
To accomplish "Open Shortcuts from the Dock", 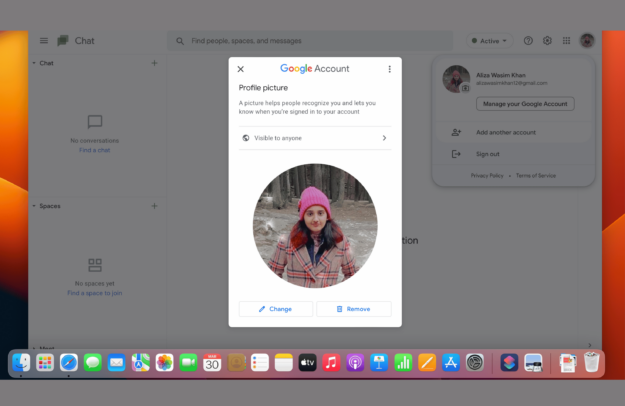I will click(x=509, y=363).
